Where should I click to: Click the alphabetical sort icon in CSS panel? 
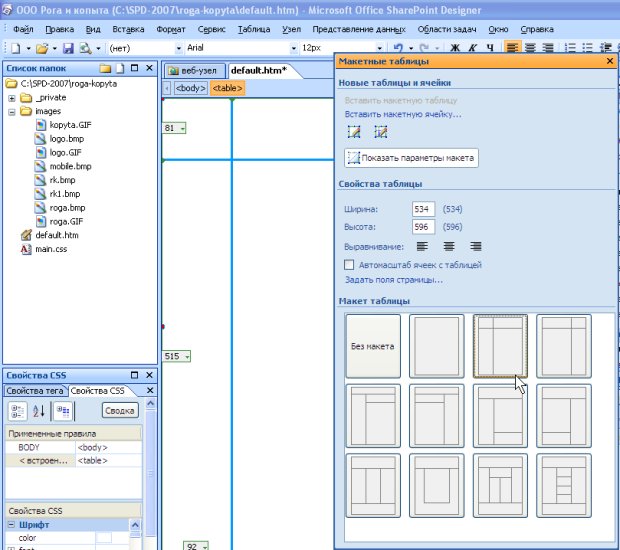click(x=40, y=411)
